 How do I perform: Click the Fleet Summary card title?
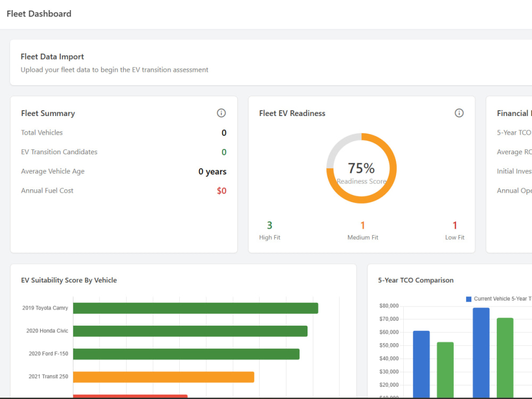[x=48, y=113]
